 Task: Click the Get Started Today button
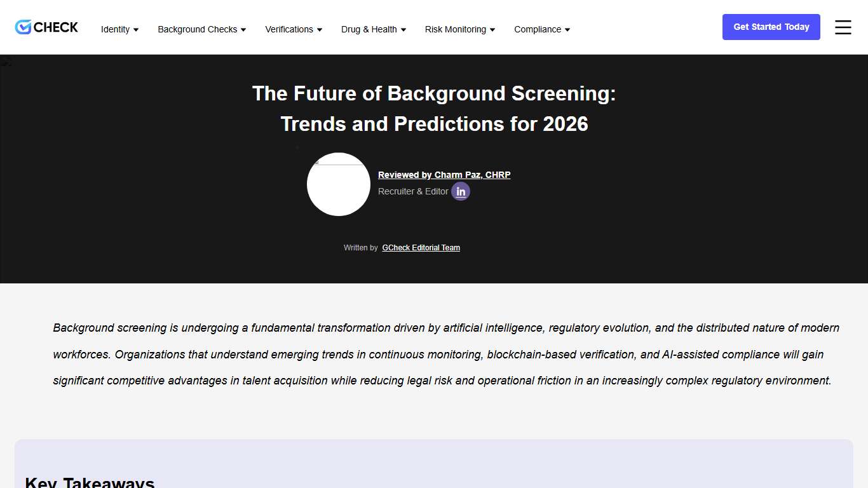point(771,27)
